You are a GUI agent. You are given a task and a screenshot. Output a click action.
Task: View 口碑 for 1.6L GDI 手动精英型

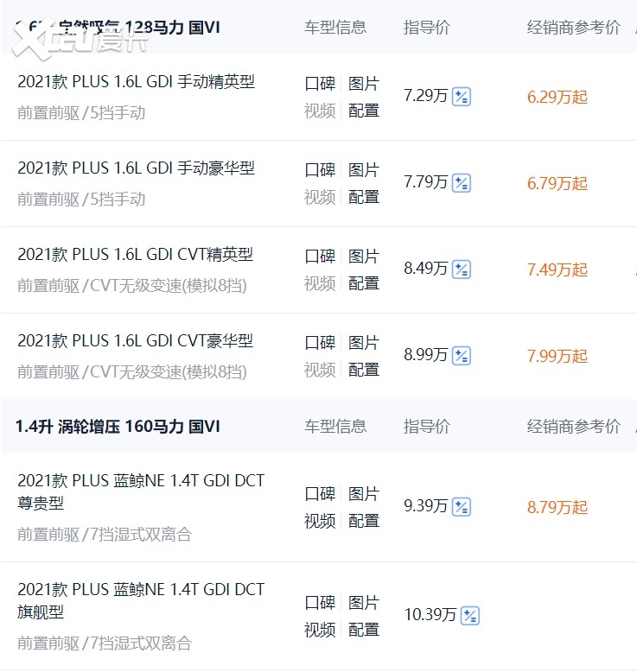click(x=320, y=84)
